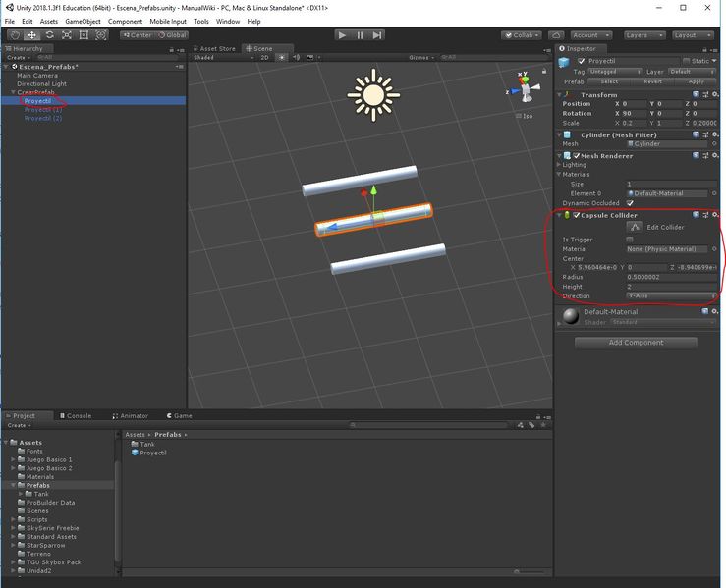The image size is (726, 588).
Task: Open Capsule Collider component gear menu
Action: 715,215
